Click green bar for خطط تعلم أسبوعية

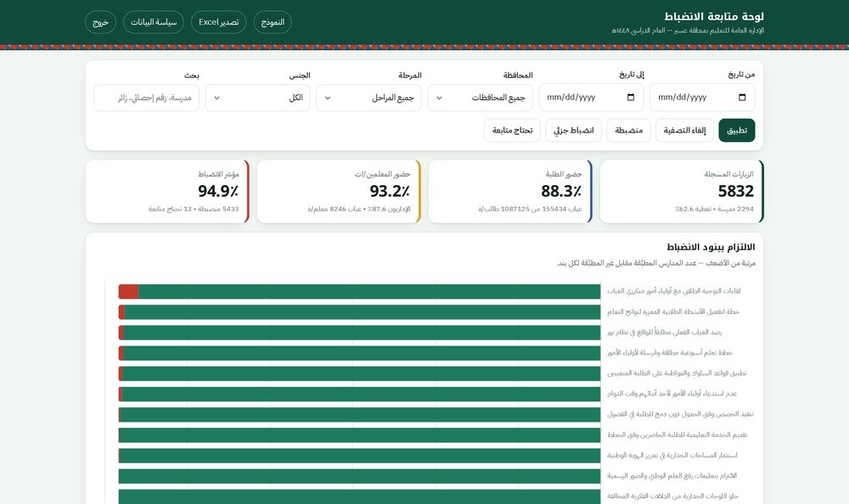362,353
